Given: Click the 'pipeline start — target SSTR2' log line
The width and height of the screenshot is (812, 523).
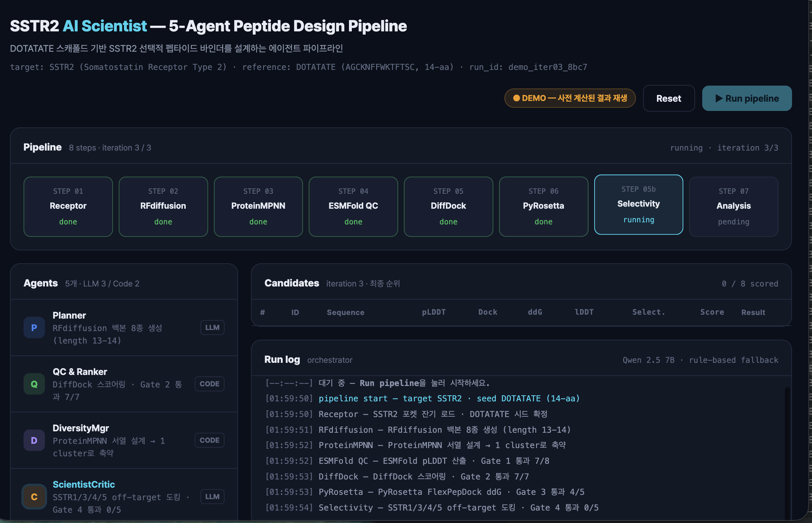Looking at the screenshot, I should (x=423, y=398).
